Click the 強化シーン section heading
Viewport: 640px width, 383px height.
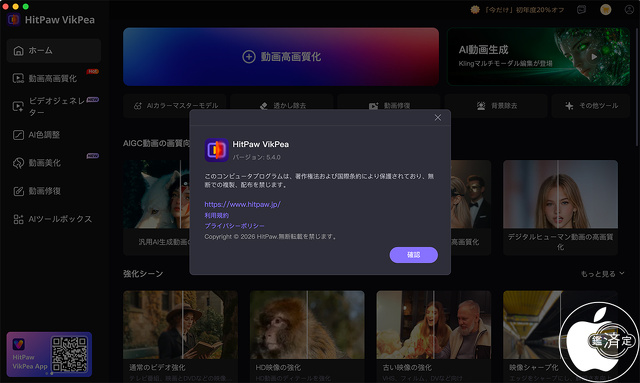click(143, 274)
